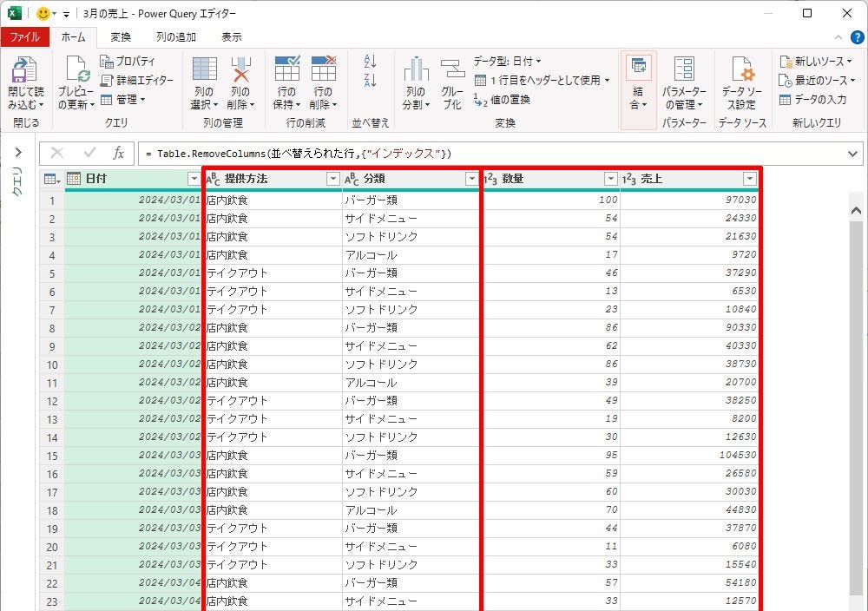Click 閉じて読み込む (Close & Load) icon
Viewport: 868px width, 611px height.
point(25,71)
